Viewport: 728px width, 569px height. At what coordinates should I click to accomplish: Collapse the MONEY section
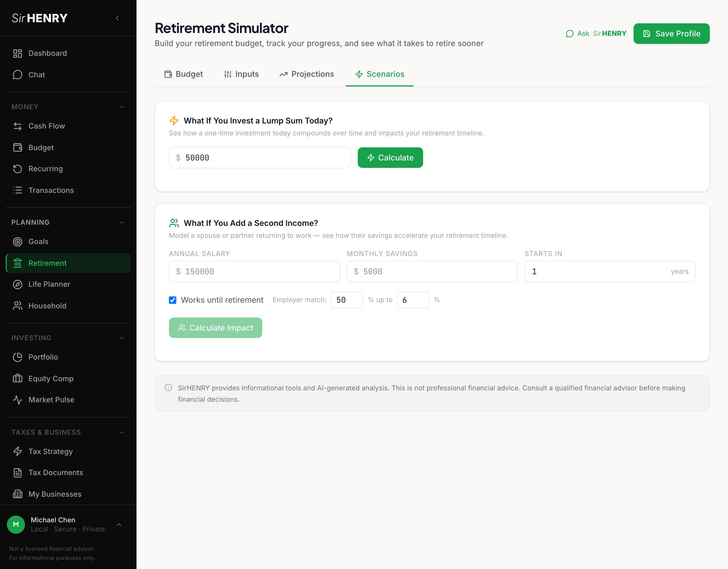pyautogui.click(x=122, y=107)
